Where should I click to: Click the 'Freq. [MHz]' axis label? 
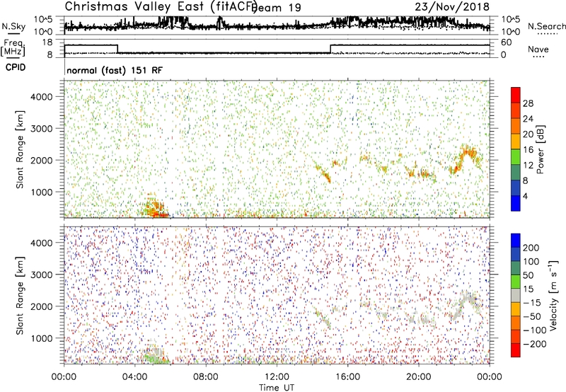(x=13, y=48)
